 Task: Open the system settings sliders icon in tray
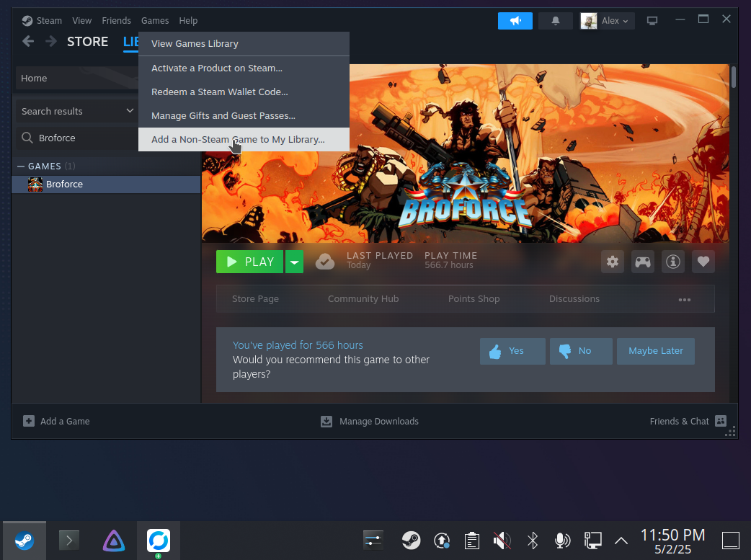pos(373,541)
